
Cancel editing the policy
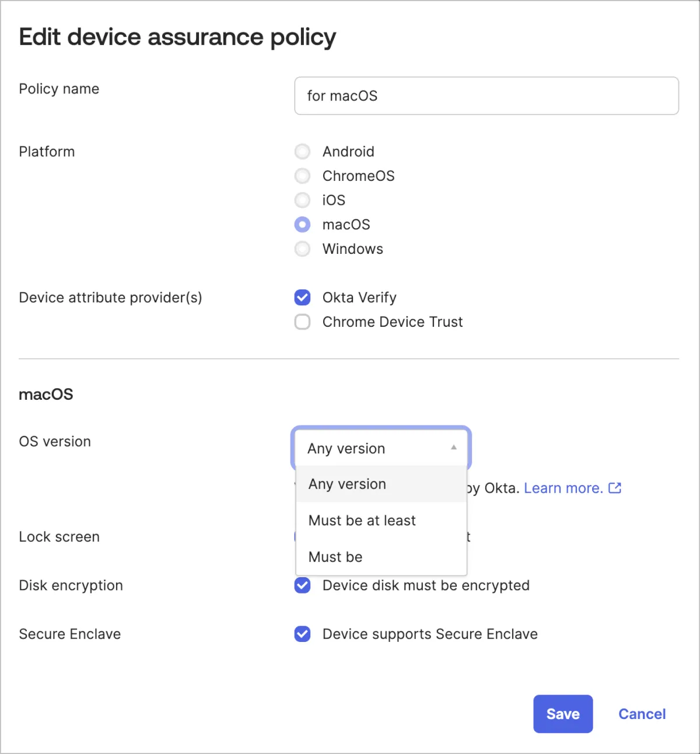pyautogui.click(x=642, y=714)
